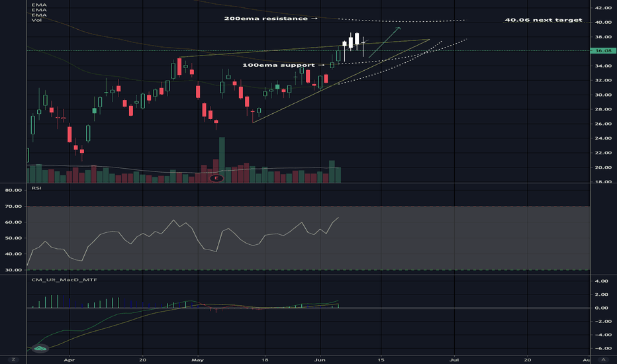Screen dimensions: 617x364
Task: Click the '40.06 next target' annotation
Action: 543,20
